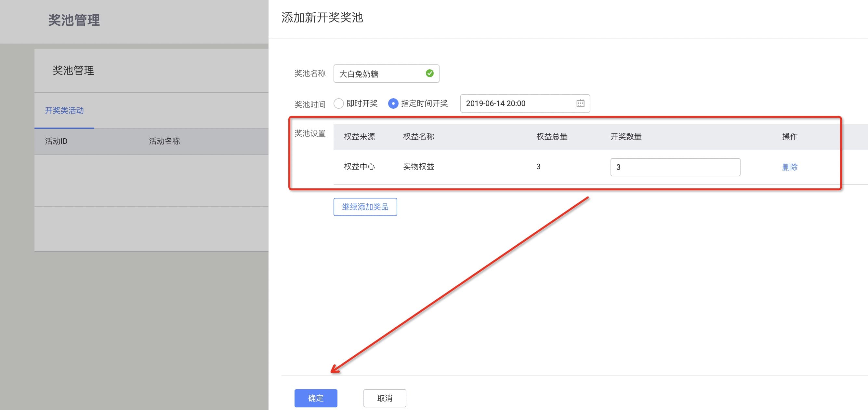Click the 奖池名称 input with 大白兔奶糖
This screenshot has height=410, width=868.
click(x=386, y=74)
